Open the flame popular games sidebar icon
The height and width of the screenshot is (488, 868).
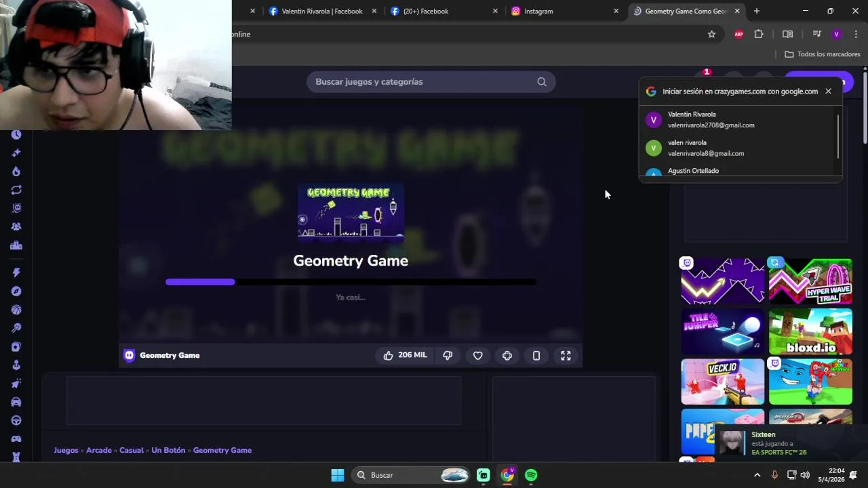16,171
